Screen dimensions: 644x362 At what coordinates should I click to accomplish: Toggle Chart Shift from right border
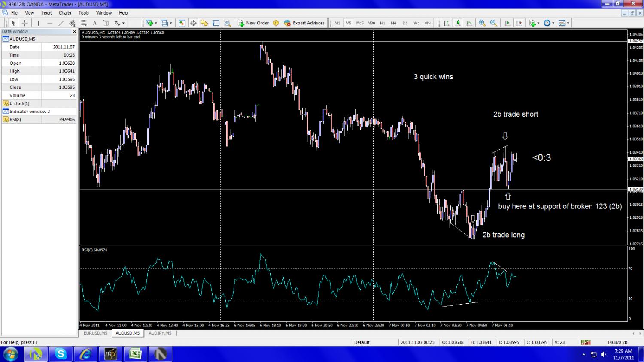tap(519, 23)
